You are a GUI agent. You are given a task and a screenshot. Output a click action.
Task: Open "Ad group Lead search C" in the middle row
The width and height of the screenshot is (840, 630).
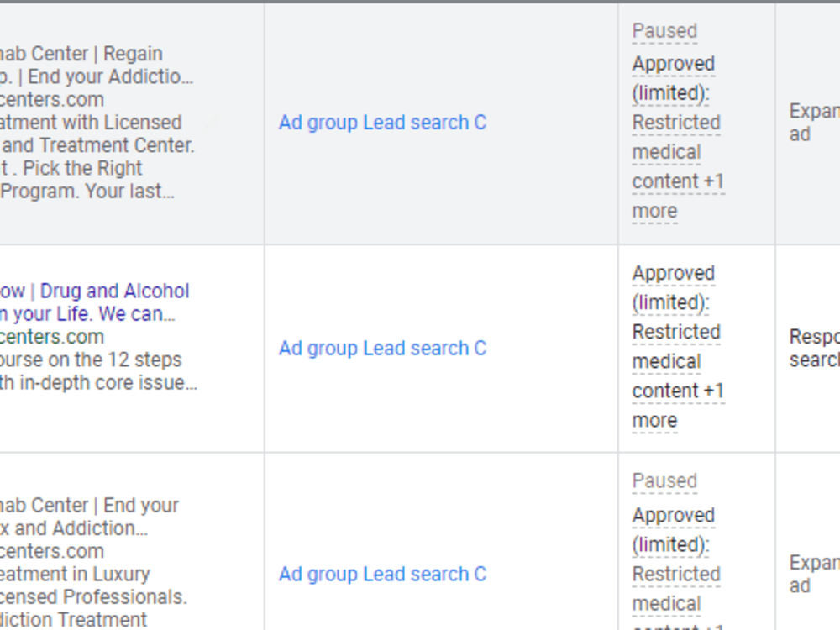pos(382,348)
